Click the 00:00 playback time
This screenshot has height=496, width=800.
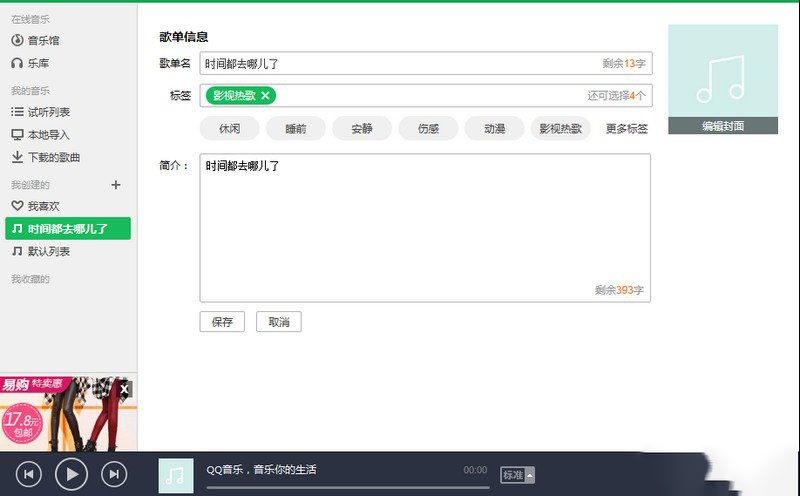(x=475, y=469)
